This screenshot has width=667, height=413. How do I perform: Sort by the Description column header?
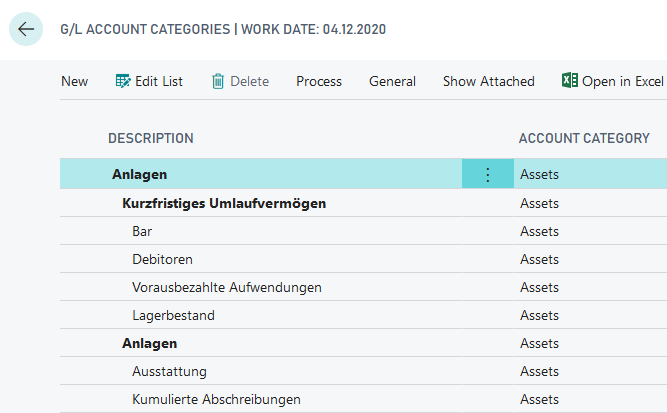(x=151, y=138)
